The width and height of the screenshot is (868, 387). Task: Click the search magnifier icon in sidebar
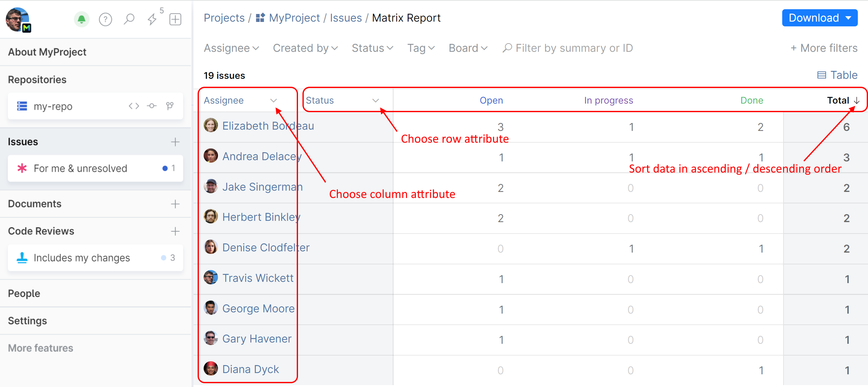tap(129, 19)
